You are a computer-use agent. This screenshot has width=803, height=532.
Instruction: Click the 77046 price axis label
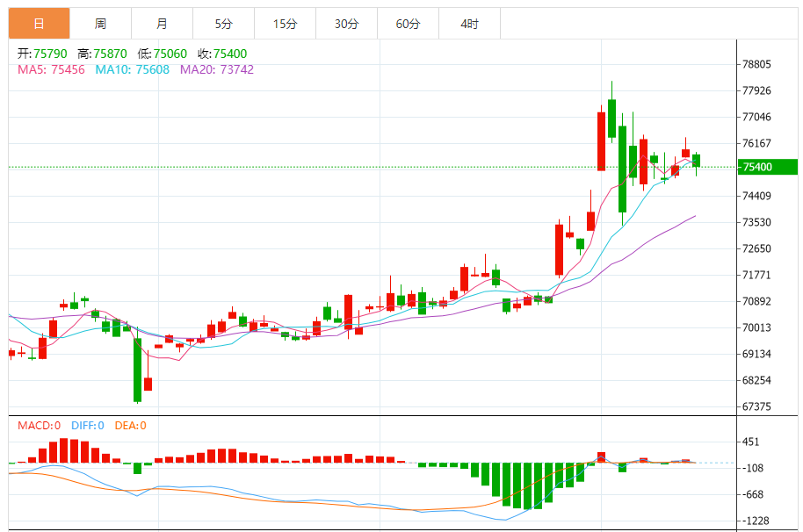tap(756, 117)
